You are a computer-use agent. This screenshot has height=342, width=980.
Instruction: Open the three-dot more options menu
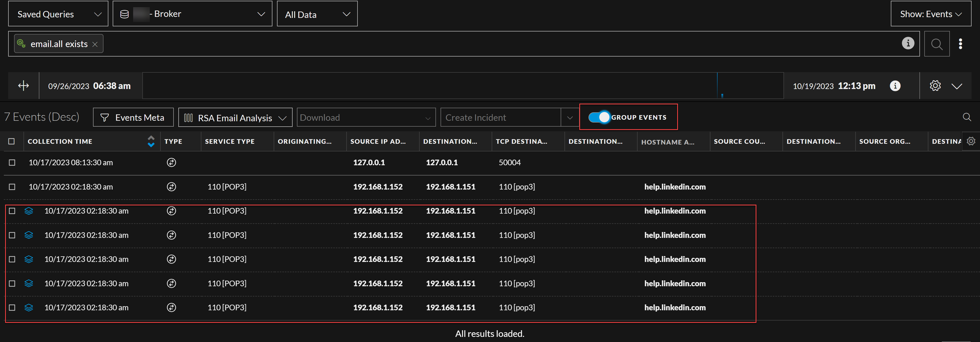960,44
